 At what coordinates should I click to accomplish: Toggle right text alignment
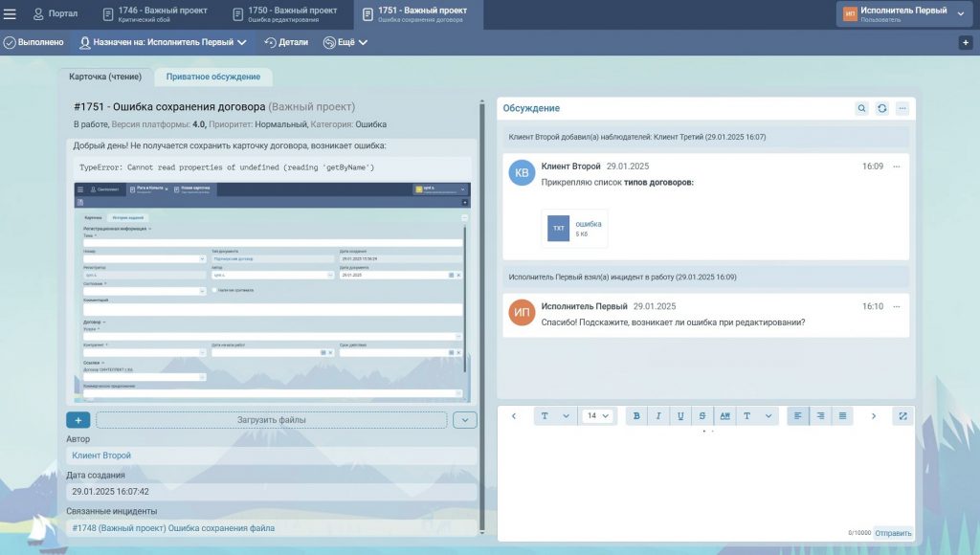[820, 416]
